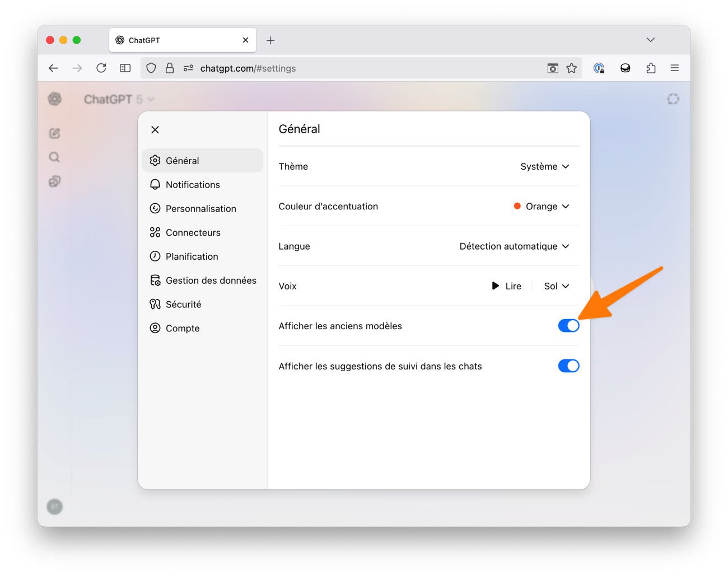Open the Planification settings section
728x576 pixels.
pyautogui.click(x=202, y=256)
